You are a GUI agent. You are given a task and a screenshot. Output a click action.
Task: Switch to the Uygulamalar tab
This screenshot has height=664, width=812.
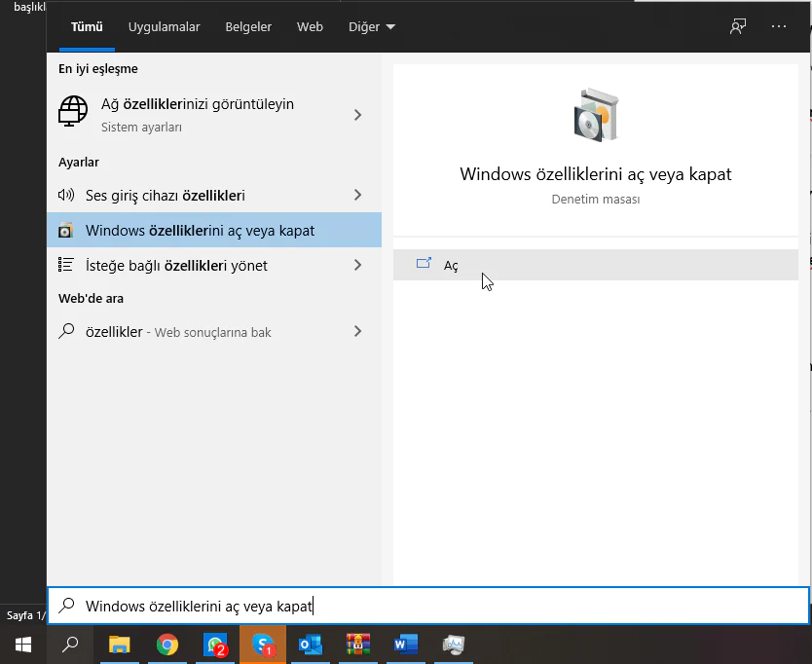coord(164,26)
